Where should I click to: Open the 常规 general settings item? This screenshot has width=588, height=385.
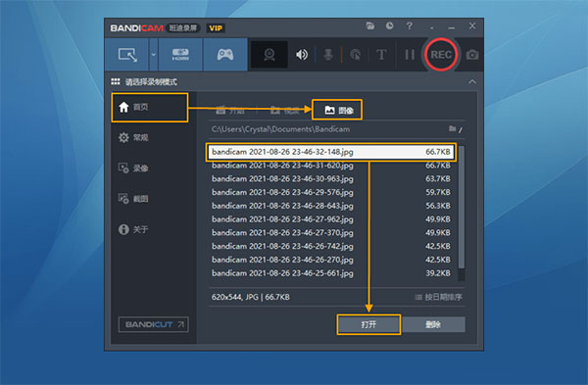133,137
